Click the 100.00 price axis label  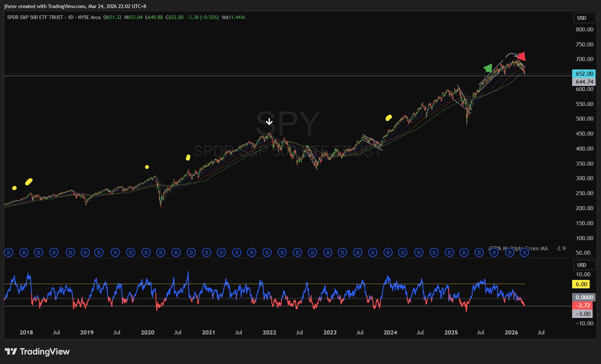pos(585,238)
